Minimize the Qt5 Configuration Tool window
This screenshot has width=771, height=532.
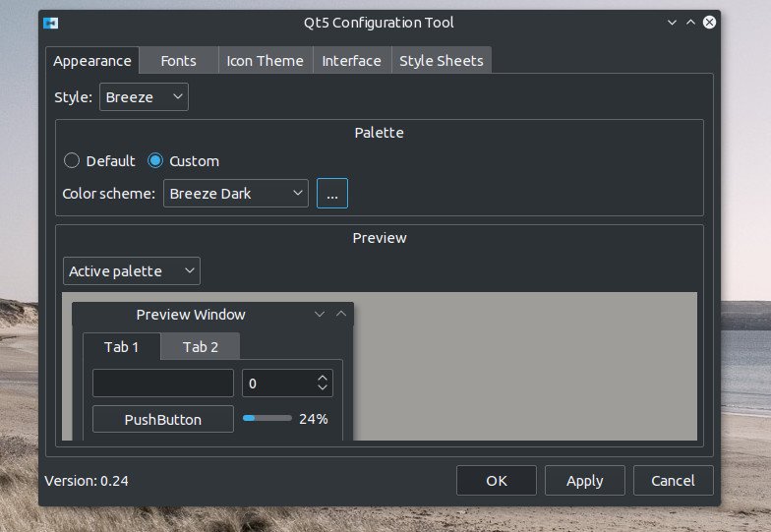point(672,22)
